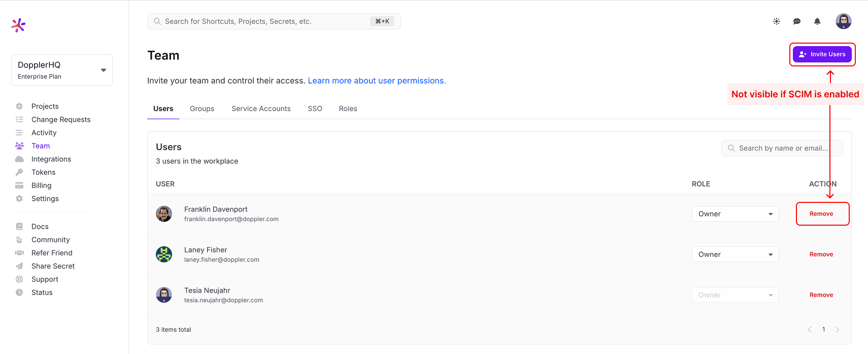The height and width of the screenshot is (354, 868).
Task: Switch to the Service Accounts tab
Action: (x=261, y=109)
